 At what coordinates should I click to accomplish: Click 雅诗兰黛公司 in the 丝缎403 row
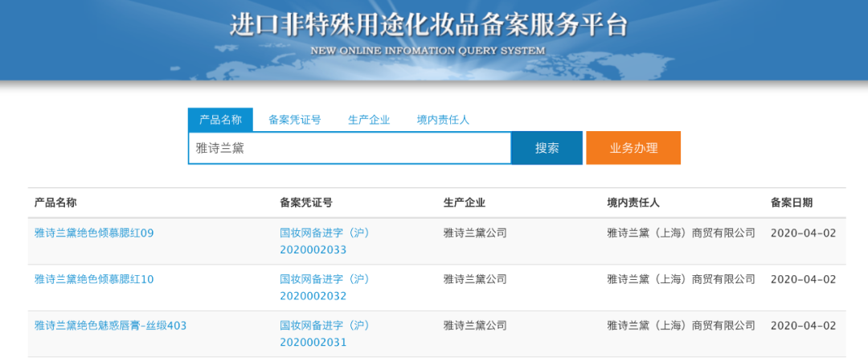click(x=475, y=326)
